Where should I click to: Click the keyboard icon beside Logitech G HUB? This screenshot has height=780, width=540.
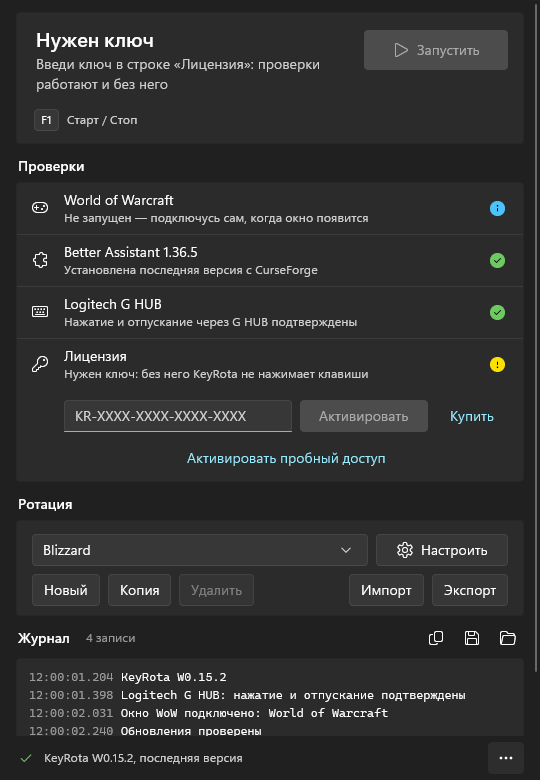[40, 312]
